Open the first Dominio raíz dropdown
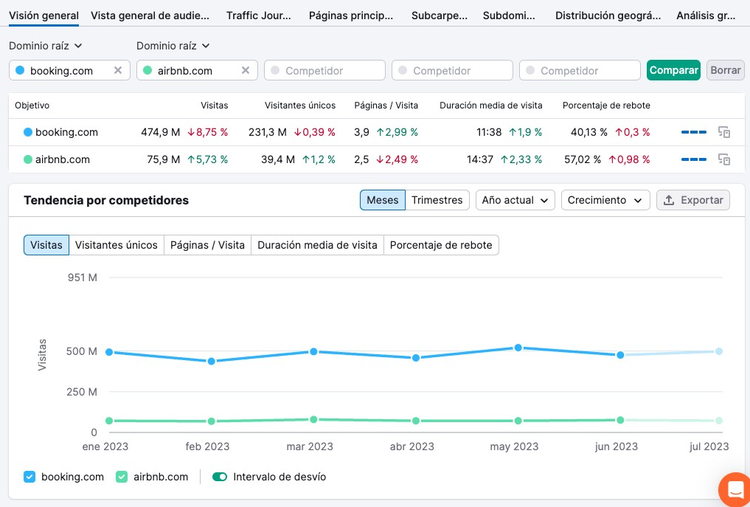This screenshot has width=750, height=507. tap(45, 46)
